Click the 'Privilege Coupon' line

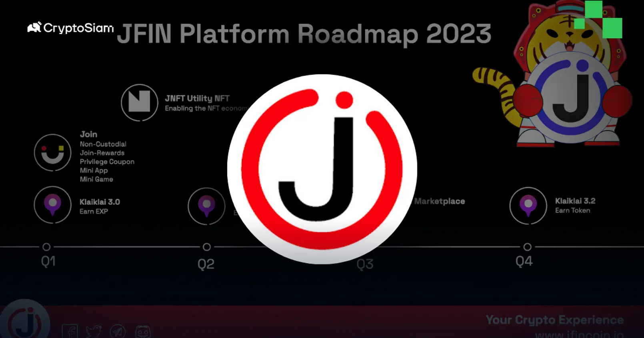(107, 162)
